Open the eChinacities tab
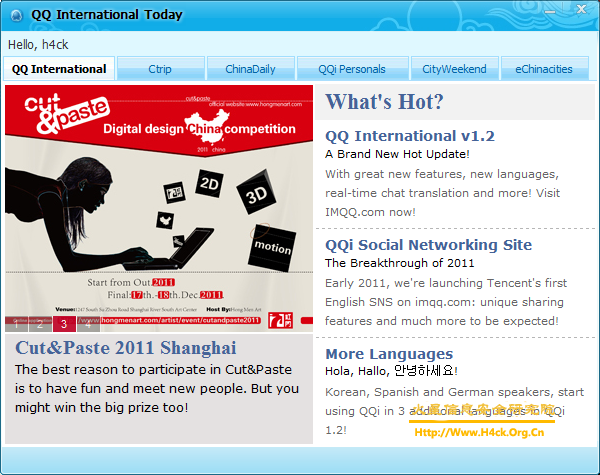 544,69
